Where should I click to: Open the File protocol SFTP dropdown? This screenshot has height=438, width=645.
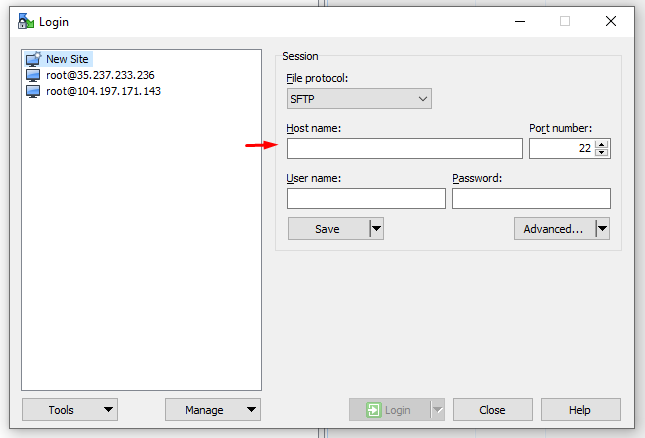click(x=358, y=98)
